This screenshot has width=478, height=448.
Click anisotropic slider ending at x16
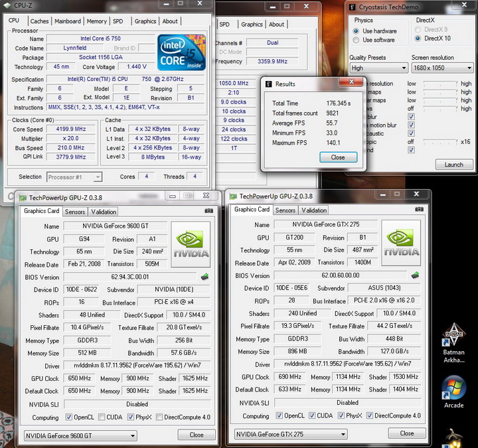pos(440,142)
